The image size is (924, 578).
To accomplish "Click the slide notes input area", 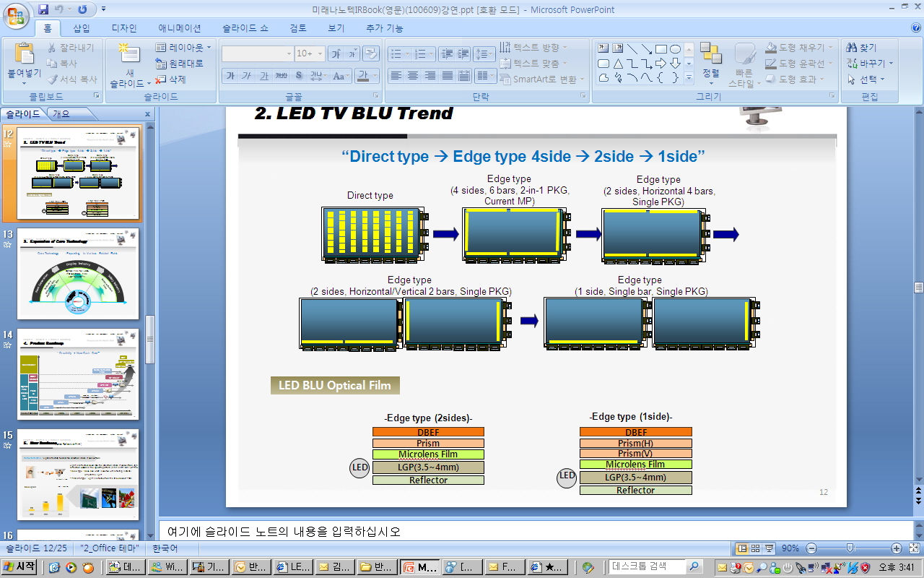I will 535,531.
